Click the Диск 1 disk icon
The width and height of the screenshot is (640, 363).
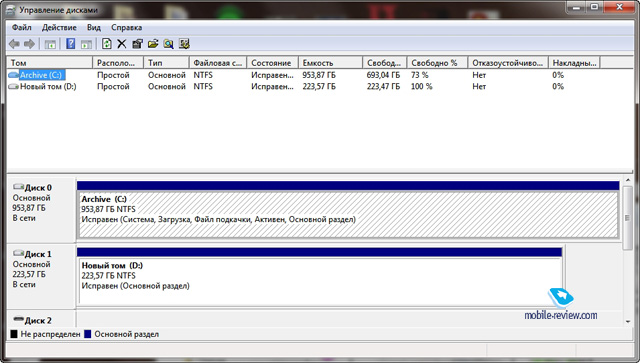(x=18, y=254)
